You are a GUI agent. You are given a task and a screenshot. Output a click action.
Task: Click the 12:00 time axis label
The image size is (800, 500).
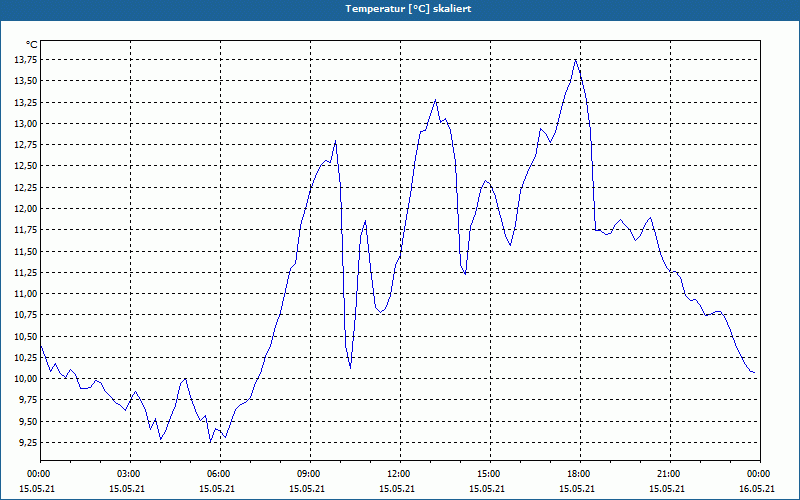tap(397, 474)
